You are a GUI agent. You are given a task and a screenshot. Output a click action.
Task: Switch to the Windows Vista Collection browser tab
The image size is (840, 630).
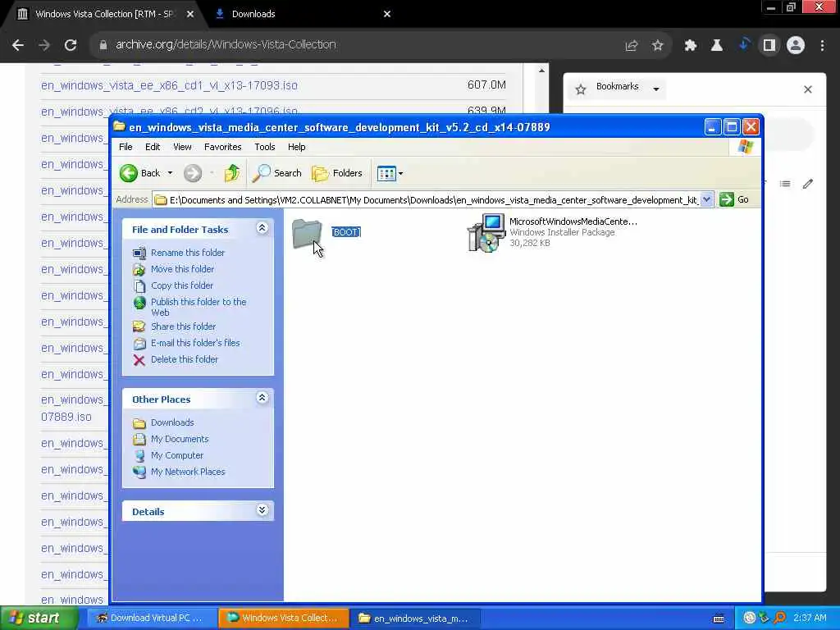point(104,14)
